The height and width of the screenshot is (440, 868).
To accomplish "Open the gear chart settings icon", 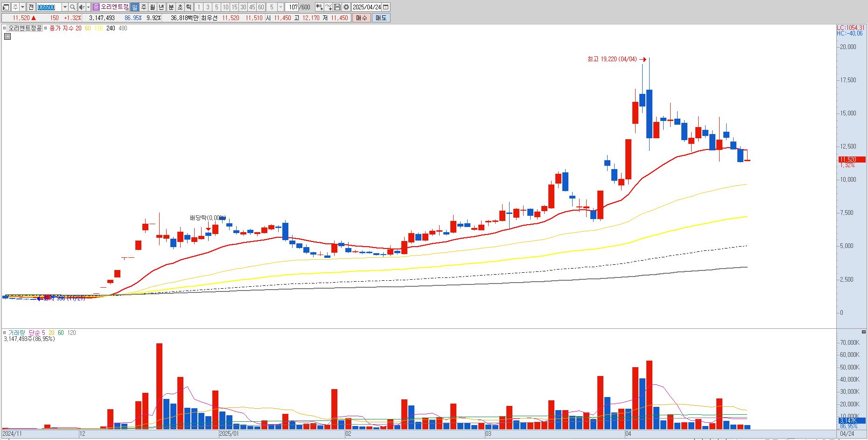I will coord(346,7).
